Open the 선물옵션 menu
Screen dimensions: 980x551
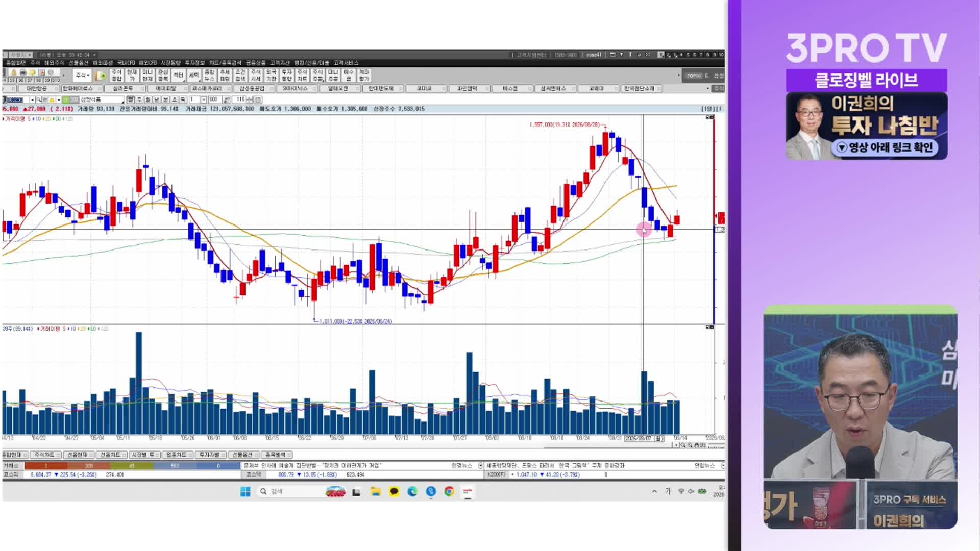pyautogui.click(x=79, y=63)
